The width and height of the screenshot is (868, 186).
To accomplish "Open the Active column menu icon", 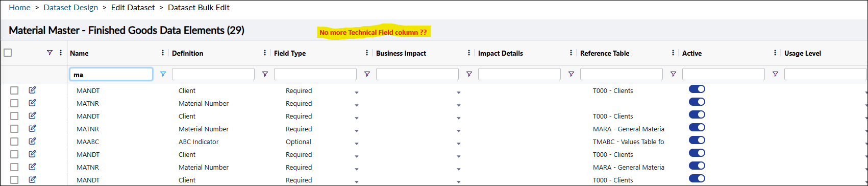I will (775, 53).
